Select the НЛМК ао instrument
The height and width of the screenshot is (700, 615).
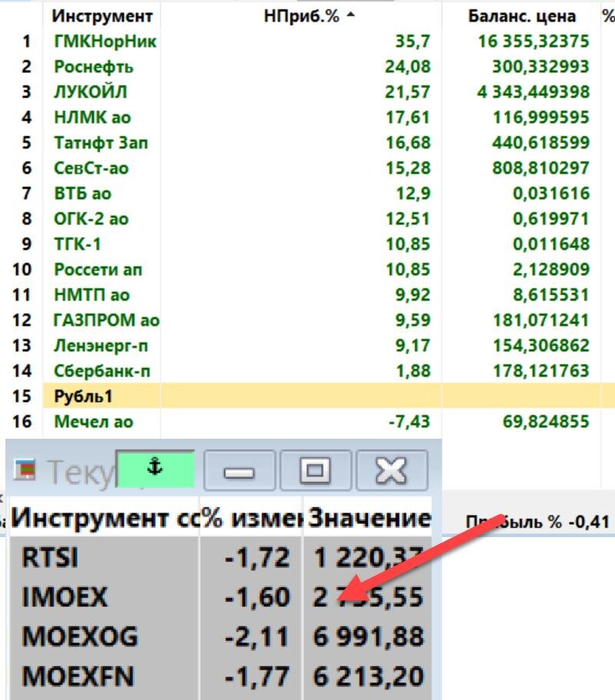tap(92, 118)
